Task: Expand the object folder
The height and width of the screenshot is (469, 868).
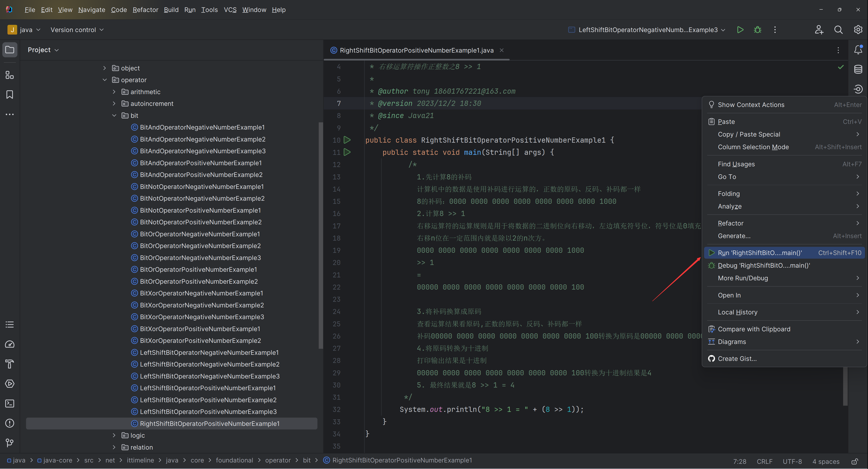Action: 104,68
